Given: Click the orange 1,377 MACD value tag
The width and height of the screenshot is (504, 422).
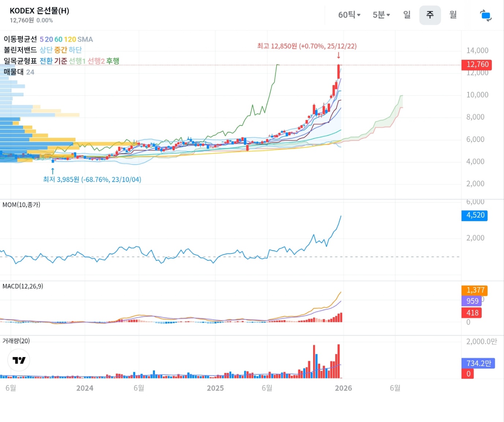Looking at the screenshot, I should click(474, 290).
